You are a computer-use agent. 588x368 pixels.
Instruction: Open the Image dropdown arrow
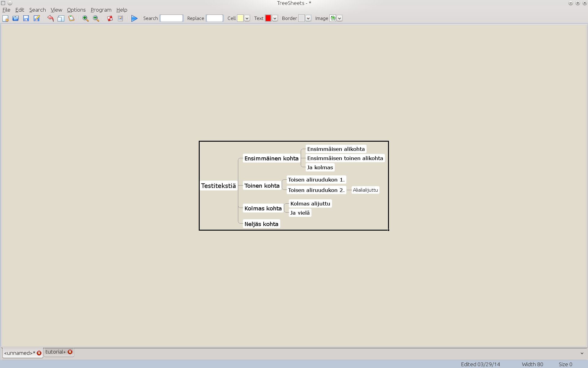[340, 18]
